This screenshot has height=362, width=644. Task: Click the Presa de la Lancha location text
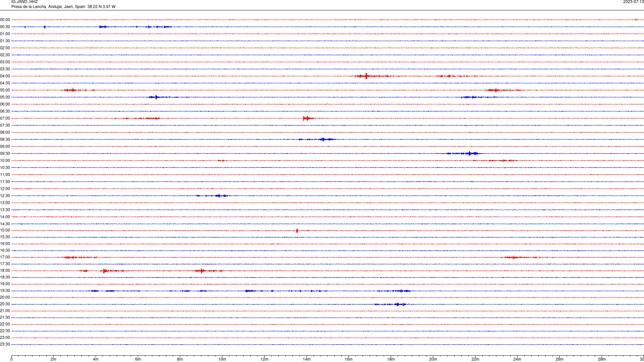pyautogui.click(x=63, y=7)
